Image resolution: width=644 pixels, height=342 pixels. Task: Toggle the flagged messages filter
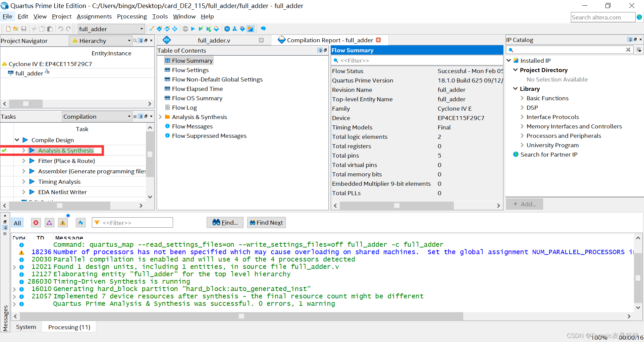80,223
